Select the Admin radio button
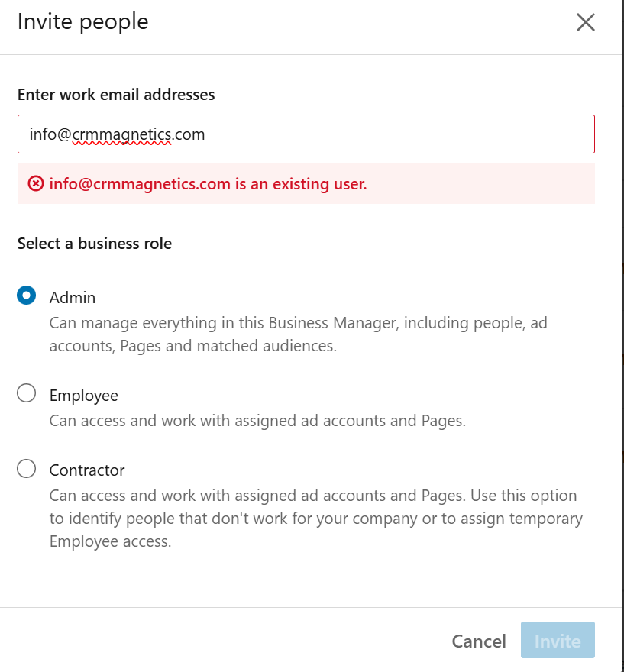Screen dimensions: 624x672 click(27, 296)
